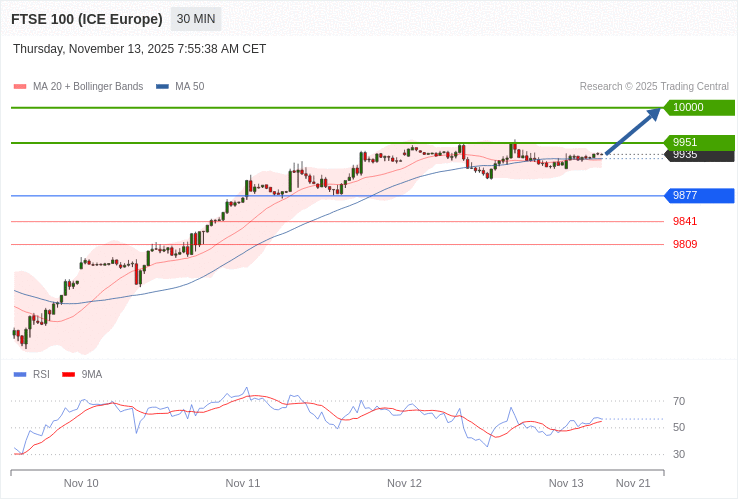Click the 30 MIN timeframe badge

click(196, 19)
